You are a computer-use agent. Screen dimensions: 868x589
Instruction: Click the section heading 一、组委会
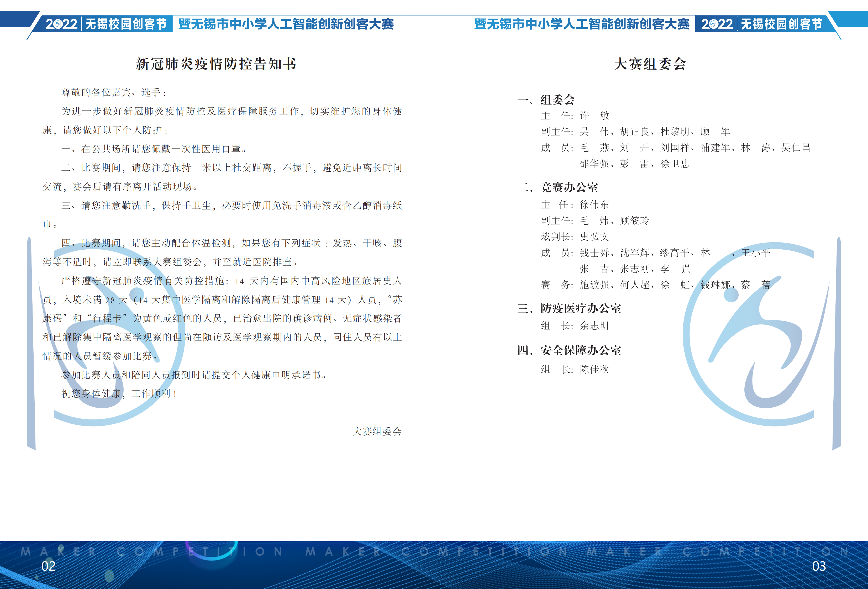point(546,100)
